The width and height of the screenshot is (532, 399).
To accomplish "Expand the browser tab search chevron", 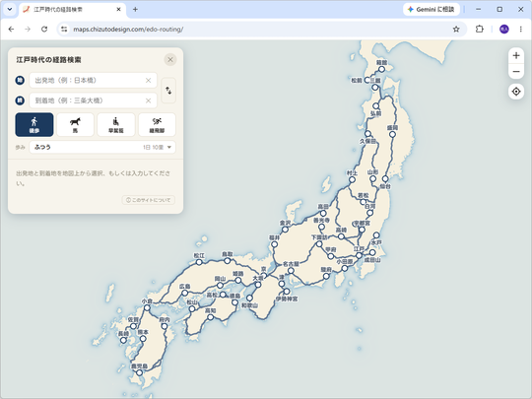I will 10,10.
